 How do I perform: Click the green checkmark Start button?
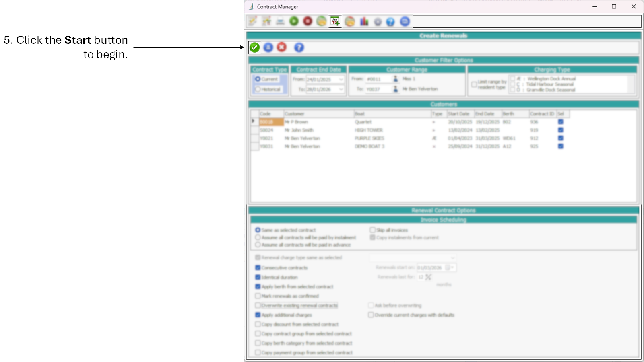pos(254,47)
